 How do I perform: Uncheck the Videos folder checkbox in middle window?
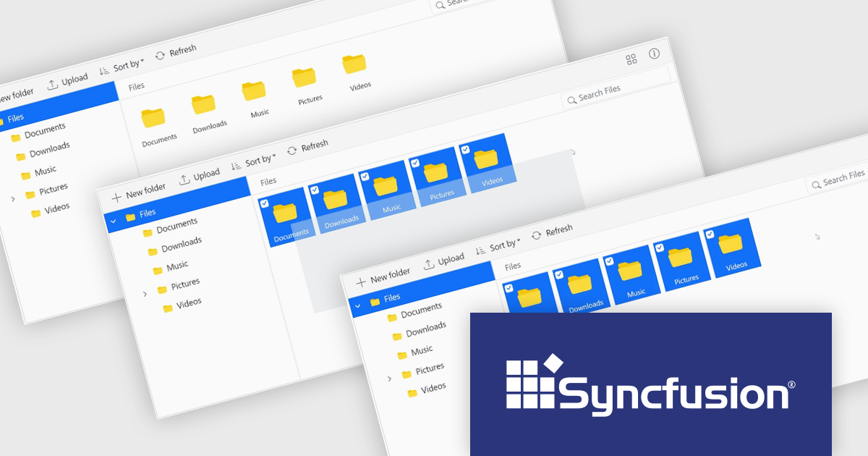click(x=465, y=150)
